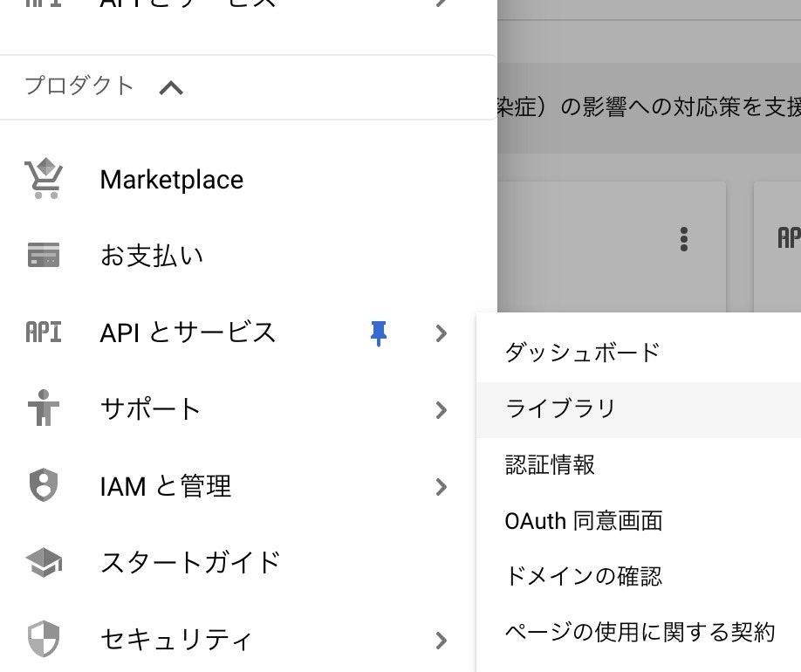Image resolution: width=801 pixels, height=672 pixels.
Task: Click the API icon beside API とサービス
Action: click(x=44, y=333)
